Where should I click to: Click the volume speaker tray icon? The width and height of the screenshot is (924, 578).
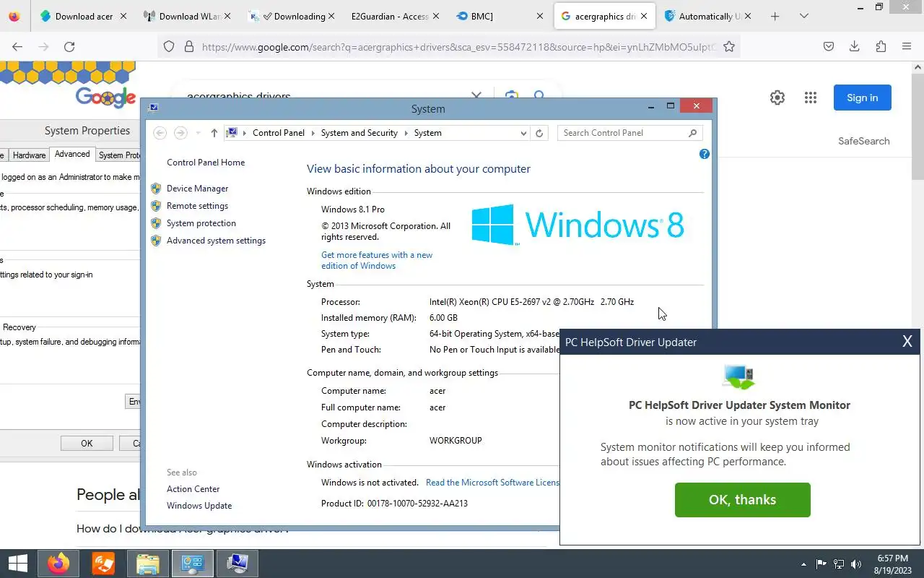pyautogui.click(x=857, y=564)
